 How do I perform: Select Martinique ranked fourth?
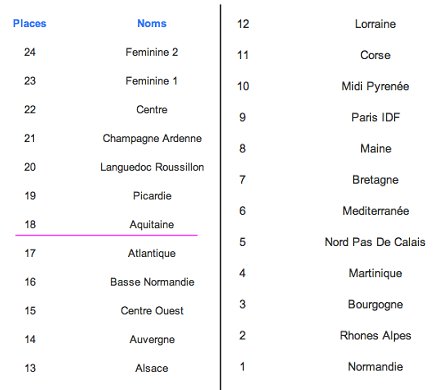(x=375, y=273)
